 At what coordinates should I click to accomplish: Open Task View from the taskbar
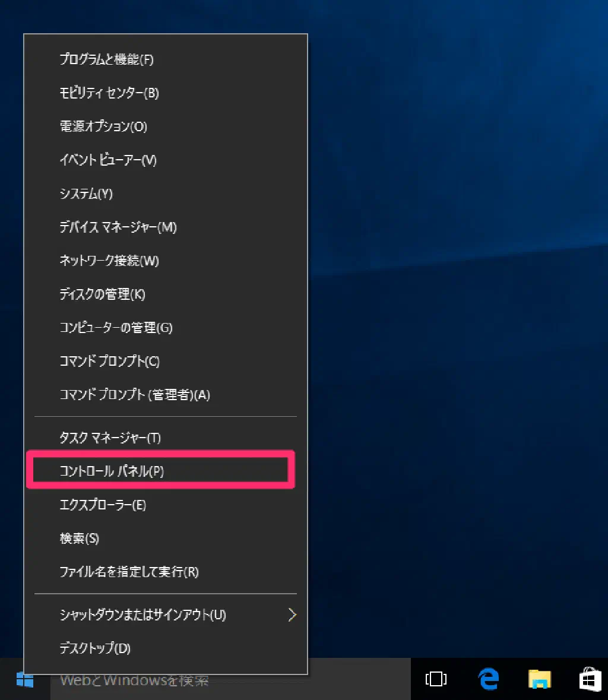436,679
